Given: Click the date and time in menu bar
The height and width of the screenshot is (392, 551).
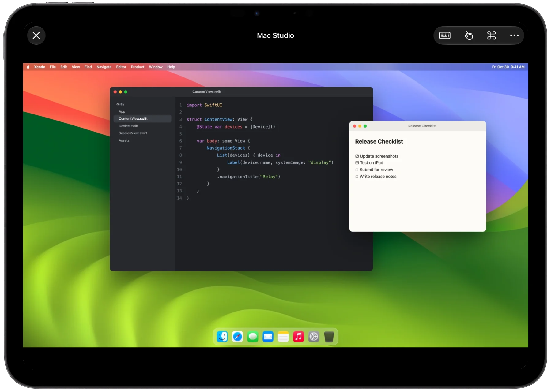Looking at the screenshot, I should point(508,67).
